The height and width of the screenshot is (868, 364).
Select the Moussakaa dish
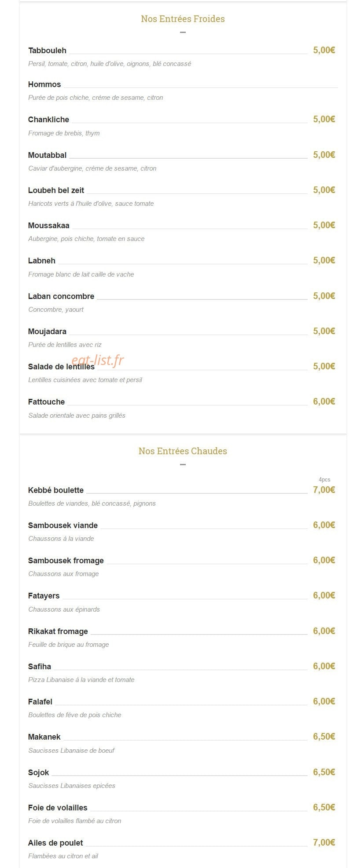[49, 226]
